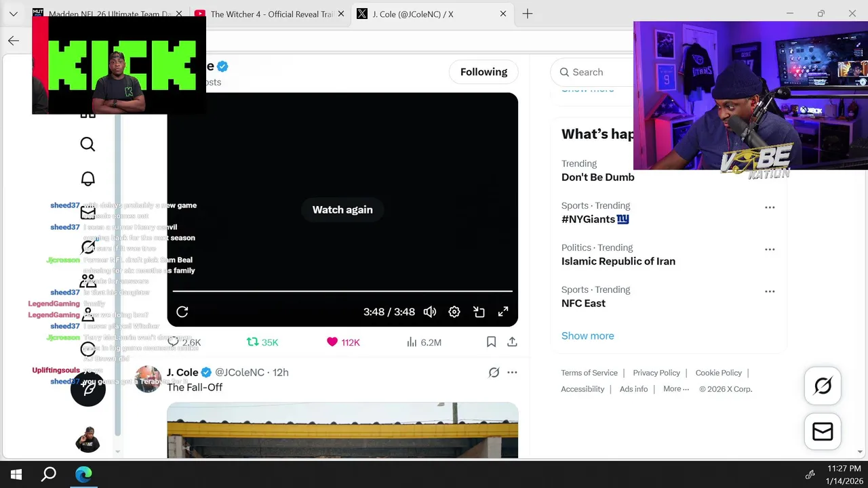Image resolution: width=868 pixels, height=488 pixels.
Task: Go back with browser back arrow
Action: (14, 41)
